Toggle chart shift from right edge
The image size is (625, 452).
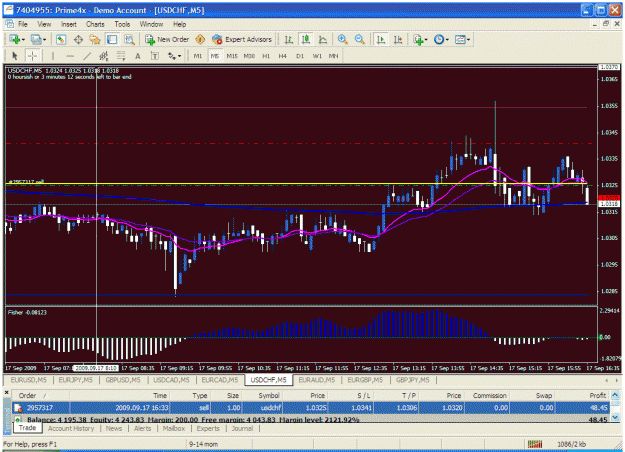pos(398,39)
